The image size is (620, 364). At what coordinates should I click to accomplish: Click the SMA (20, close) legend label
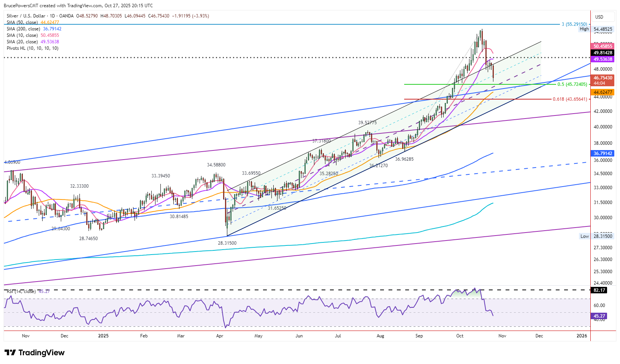pyautogui.click(x=22, y=42)
